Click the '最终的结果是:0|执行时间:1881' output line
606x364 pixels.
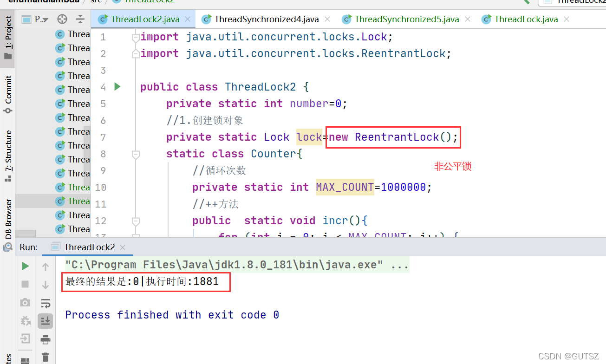pyautogui.click(x=142, y=281)
